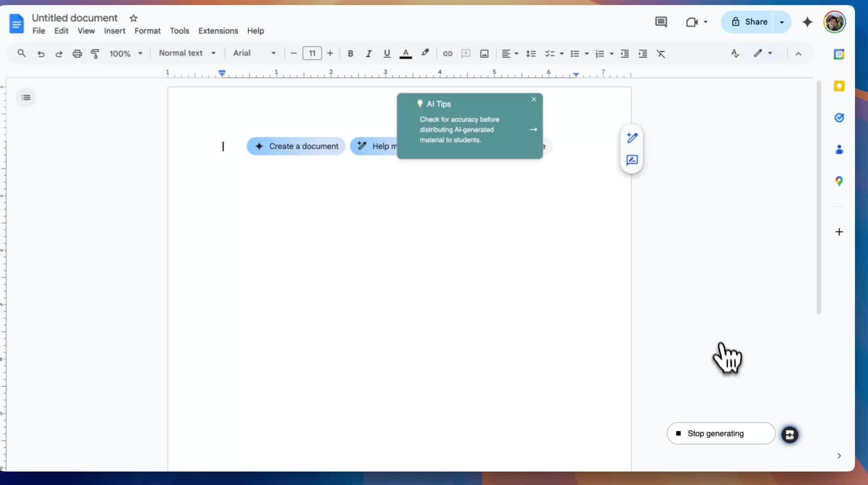868x485 pixels.
Task: Decrease the indent
Action: coord(624,54)
